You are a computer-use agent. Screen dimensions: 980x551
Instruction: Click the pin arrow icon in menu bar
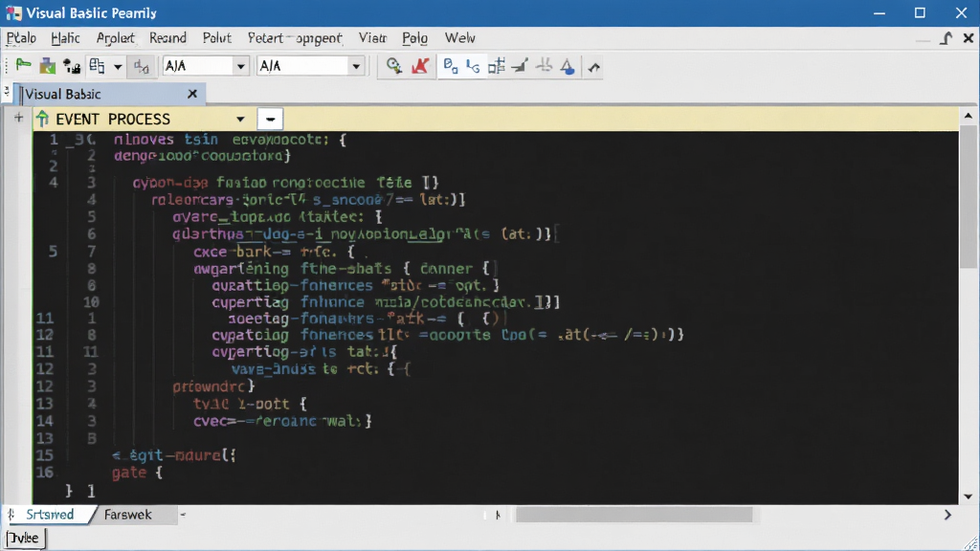click(947, 38)
